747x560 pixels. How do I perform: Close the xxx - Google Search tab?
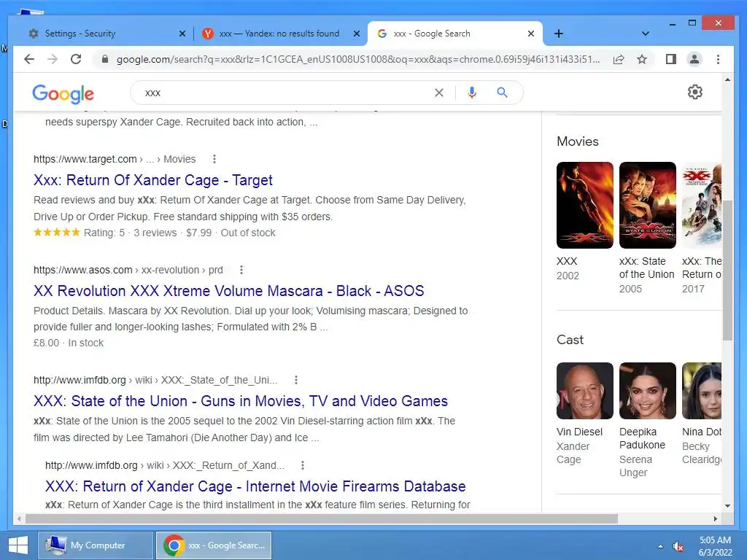[x=531, y=34]
